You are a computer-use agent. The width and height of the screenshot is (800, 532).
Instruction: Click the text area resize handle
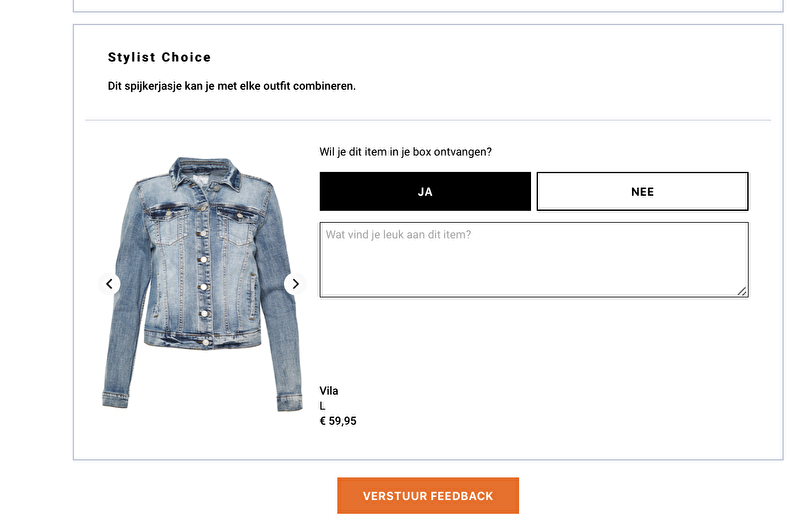[742, 291]
